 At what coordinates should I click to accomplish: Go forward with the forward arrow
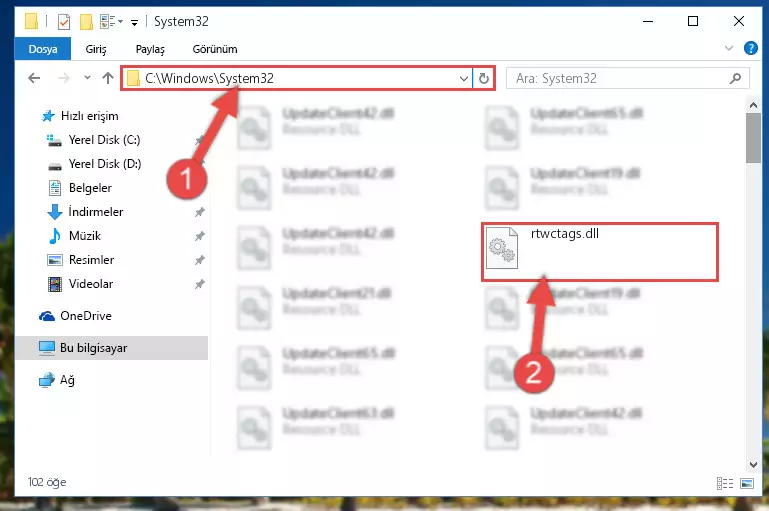pos(64,78)
